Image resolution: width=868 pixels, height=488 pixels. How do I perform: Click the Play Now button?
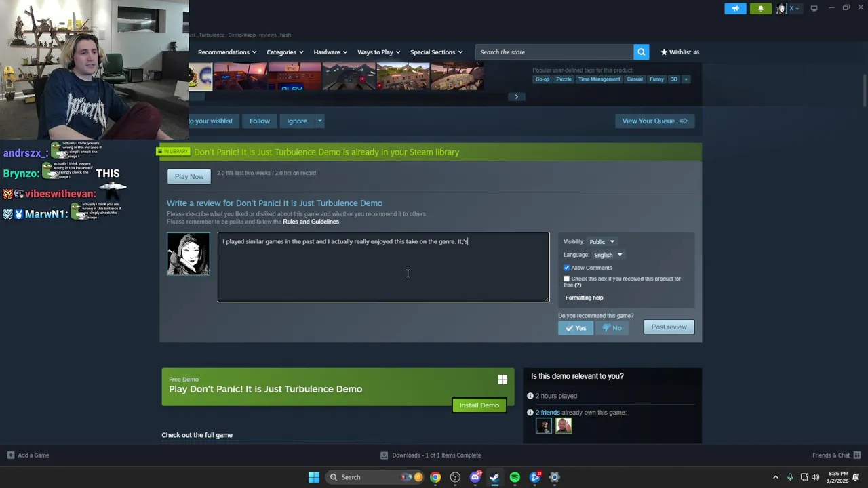pos(189,177)
